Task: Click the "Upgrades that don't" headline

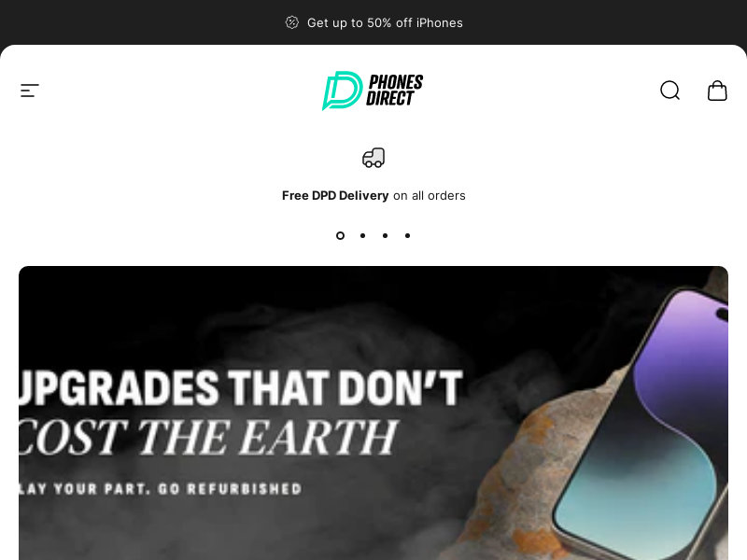Action: [x=241, y=387]
